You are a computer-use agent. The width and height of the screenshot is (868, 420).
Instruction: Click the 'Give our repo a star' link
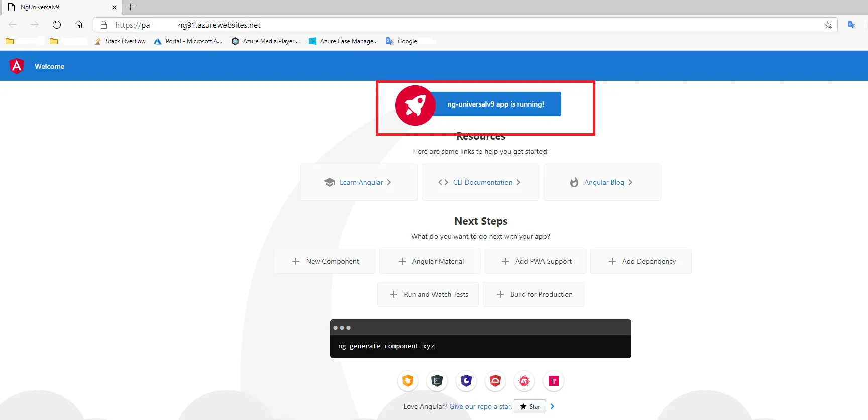point(481,407)
